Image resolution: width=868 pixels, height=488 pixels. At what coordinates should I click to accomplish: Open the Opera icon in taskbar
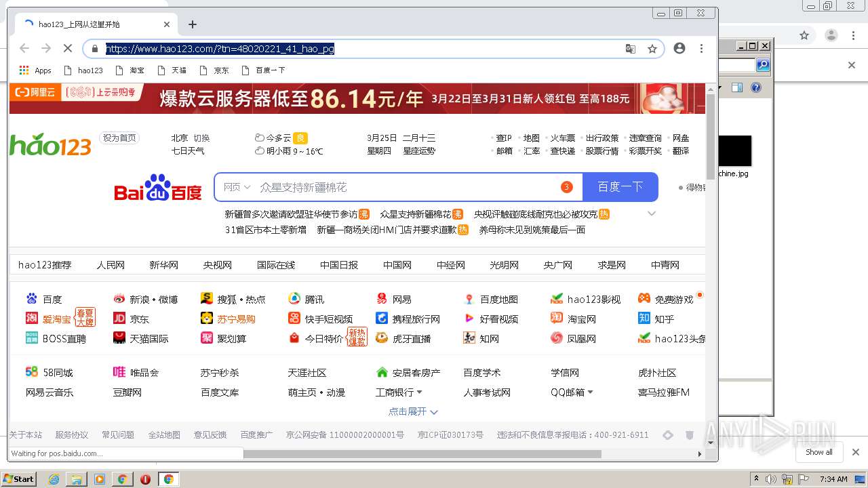[x=145, y=479]
